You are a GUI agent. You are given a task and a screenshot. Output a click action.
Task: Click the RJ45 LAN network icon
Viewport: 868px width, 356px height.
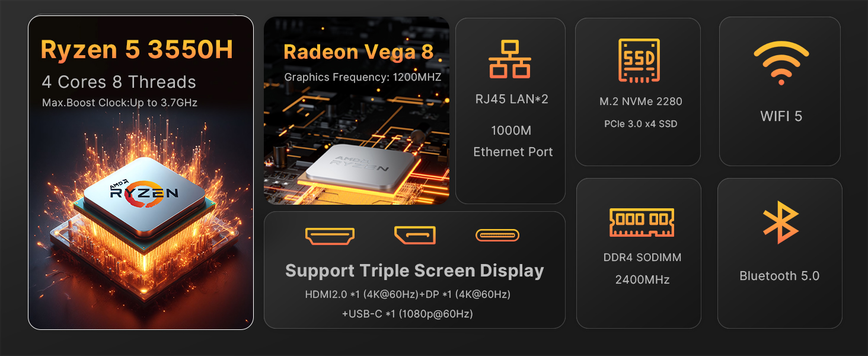510,59
